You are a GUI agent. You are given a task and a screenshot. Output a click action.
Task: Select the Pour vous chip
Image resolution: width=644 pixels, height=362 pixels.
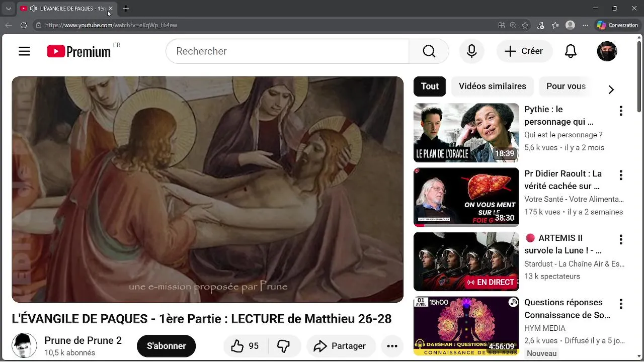566,86
